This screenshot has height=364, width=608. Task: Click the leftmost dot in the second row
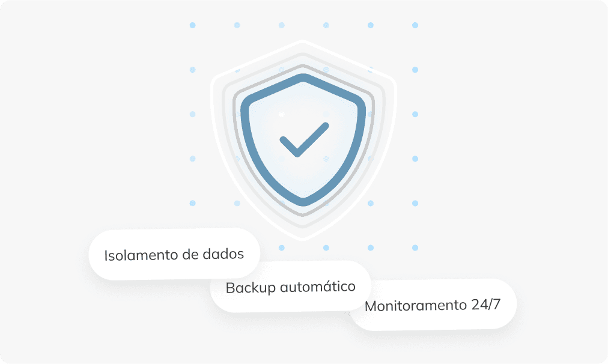click(x=192, y=70)
